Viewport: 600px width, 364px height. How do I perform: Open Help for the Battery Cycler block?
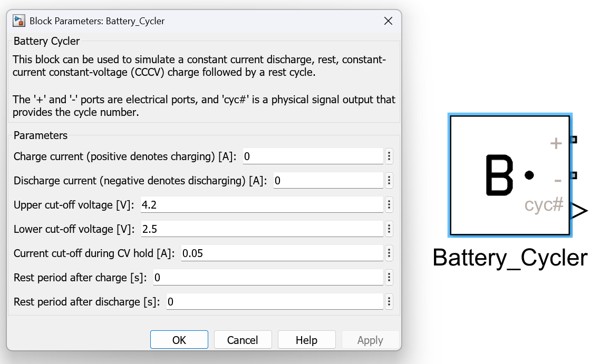(306, 339)
